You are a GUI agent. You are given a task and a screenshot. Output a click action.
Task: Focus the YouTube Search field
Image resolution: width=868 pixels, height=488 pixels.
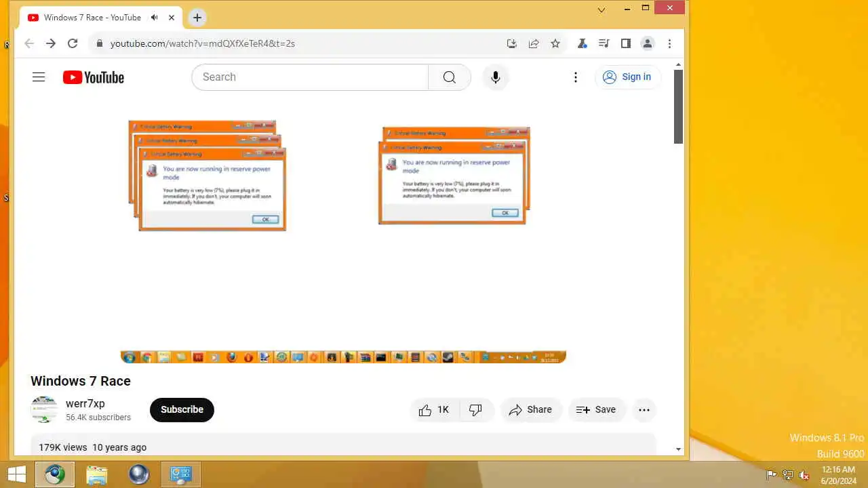pos(310,77)
